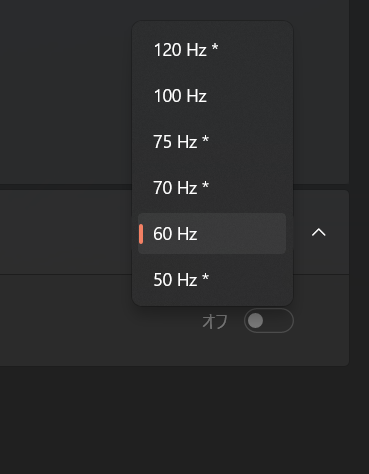Click the up chevron arrow icon

pyautogui.click(x=319, y=232)
